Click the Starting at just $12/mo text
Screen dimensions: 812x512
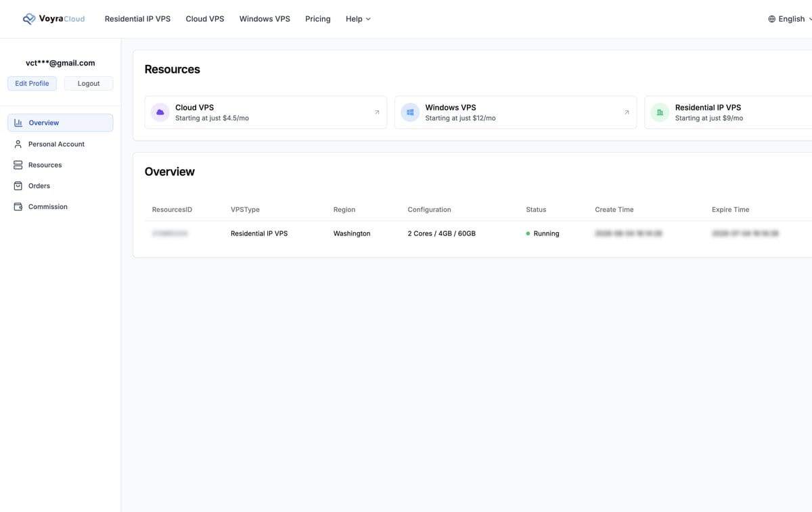point(460,118)
